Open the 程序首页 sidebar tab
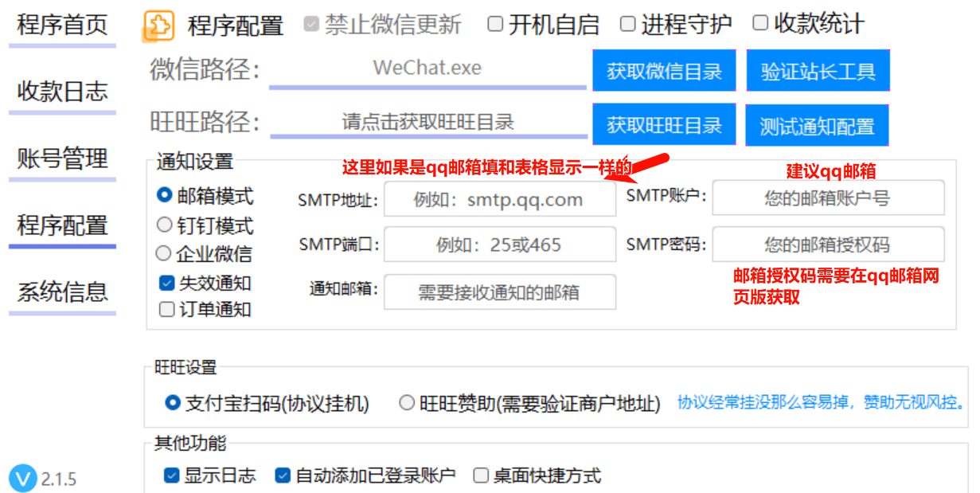980x493 pixels. 62,25
